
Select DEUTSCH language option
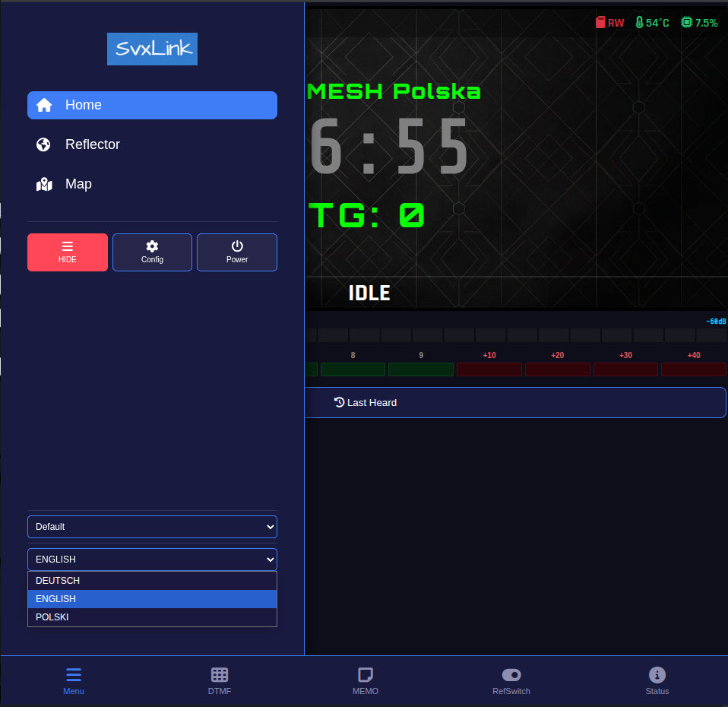click(x=152, y=581)
